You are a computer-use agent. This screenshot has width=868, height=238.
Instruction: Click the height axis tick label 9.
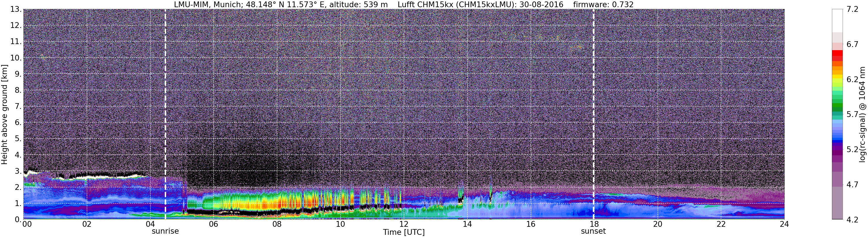(18, 74)
